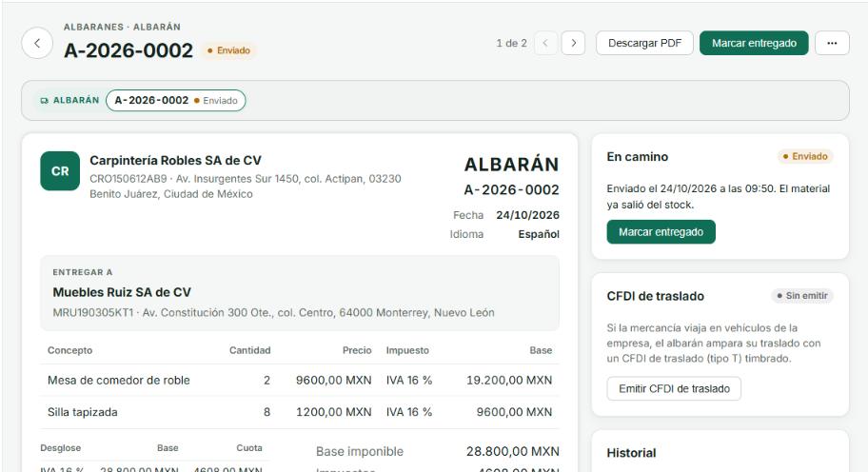Click the truck icon beside ALBARÁN label

(45, 101)
